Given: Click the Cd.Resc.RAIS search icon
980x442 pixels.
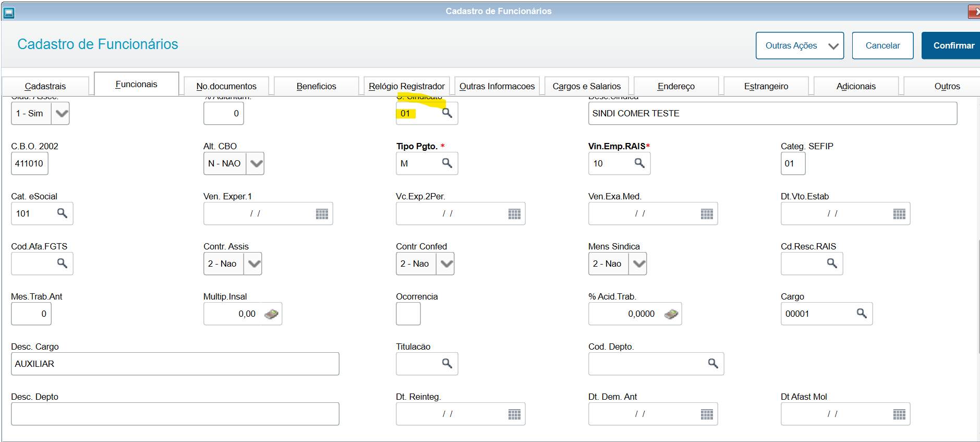Looking at the screenshot, I should click(x=832, y=263).
